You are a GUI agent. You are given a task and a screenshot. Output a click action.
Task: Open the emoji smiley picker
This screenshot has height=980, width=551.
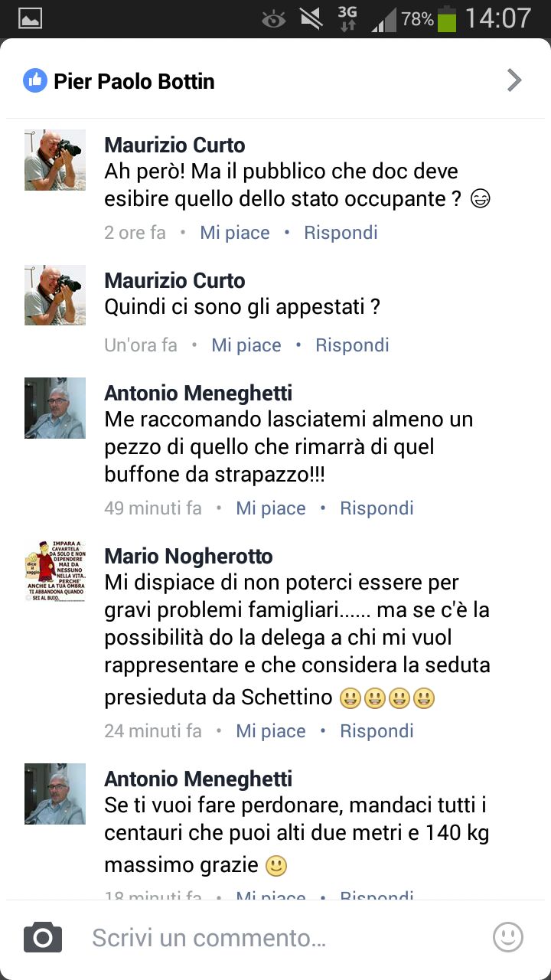[508, 937]
